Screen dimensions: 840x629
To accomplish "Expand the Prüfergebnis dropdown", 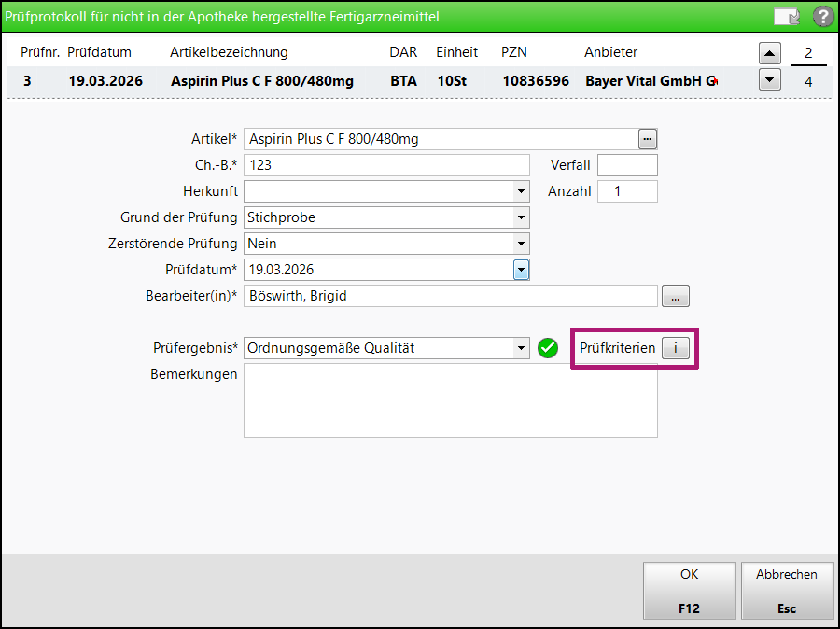I will (x=521, y=348).
